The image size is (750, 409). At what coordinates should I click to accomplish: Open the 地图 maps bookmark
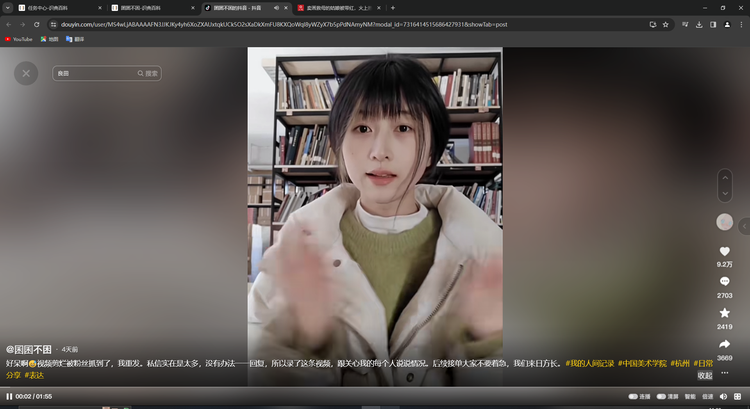coord(49,39)
